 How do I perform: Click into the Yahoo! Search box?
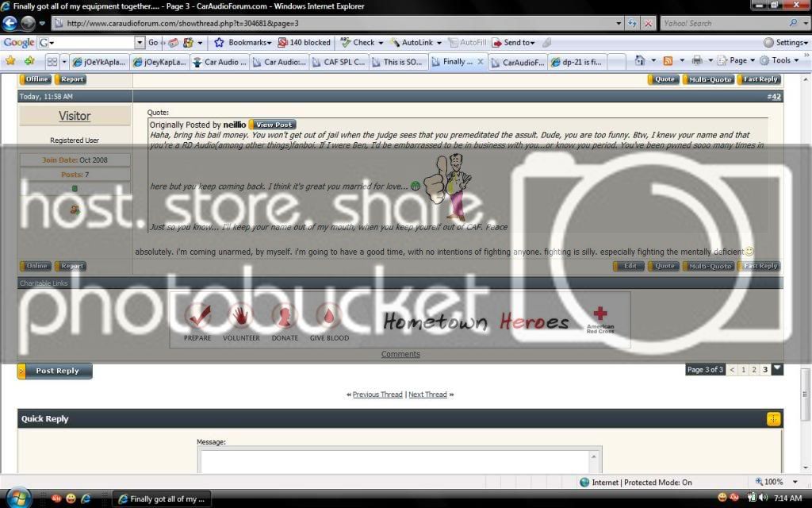pos(722,23)
